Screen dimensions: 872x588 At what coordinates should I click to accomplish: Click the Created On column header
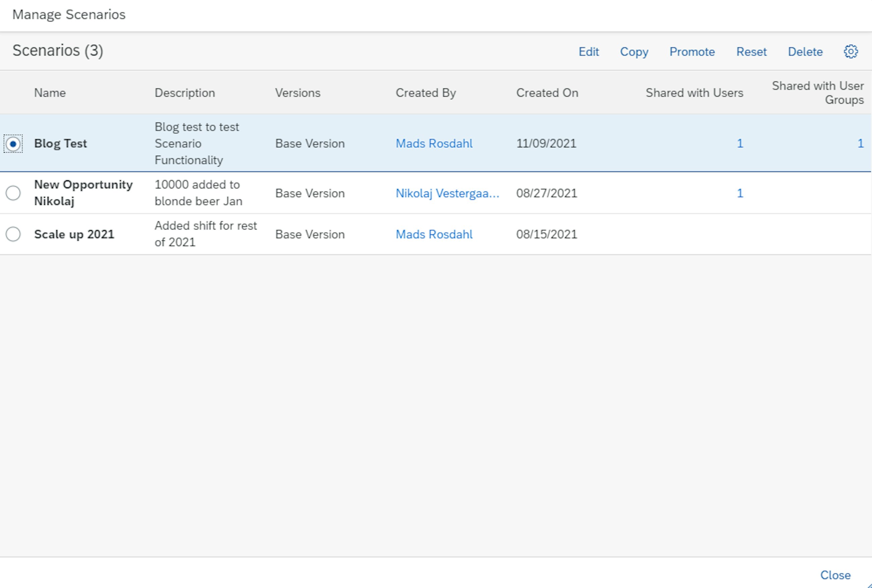click(547, 93)
